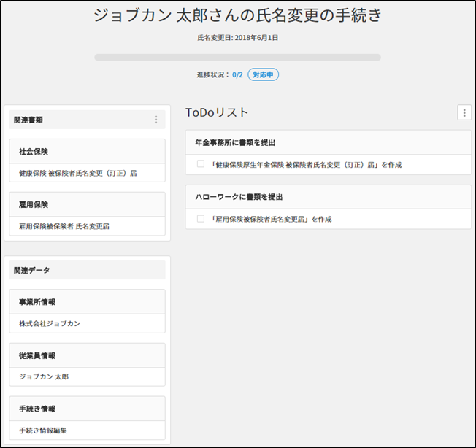This screenshot has height=448, width=476.
Task: Open 雇用保険被保険者 氏名変更届 document link
Action: click(x=64, y=226)
